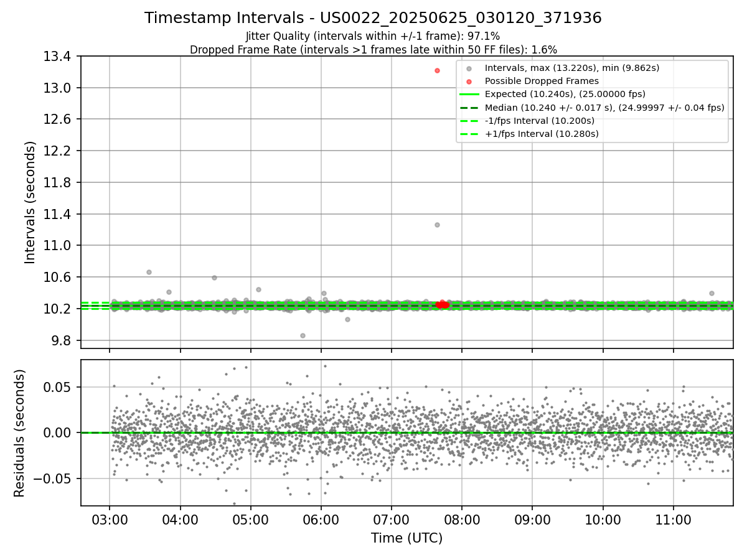Click the '9.8' y-axis tick label

coord(63,340)
